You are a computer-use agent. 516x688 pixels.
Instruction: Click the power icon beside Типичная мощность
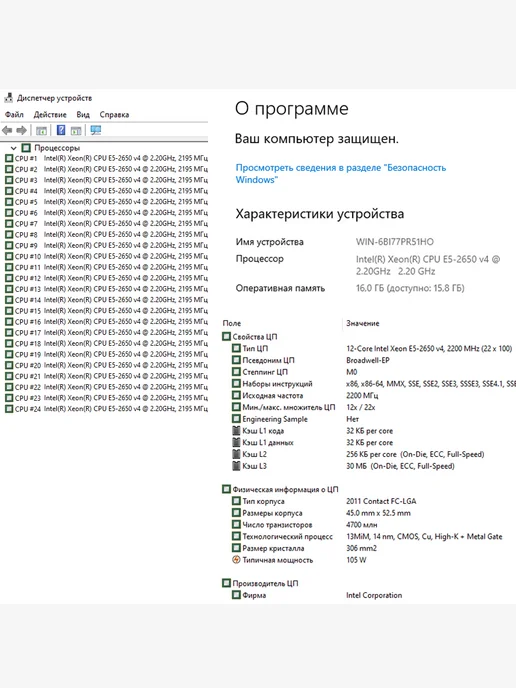click(x=236, y=560)
